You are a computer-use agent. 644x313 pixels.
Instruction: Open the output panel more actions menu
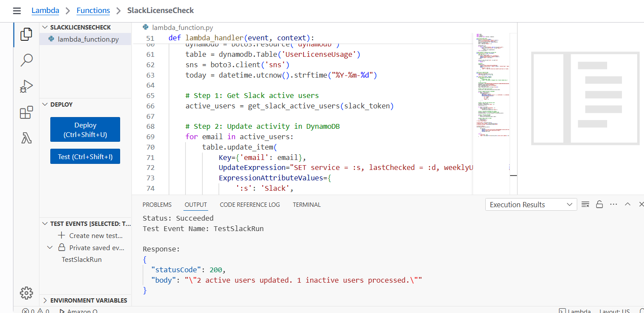point(613,205)
